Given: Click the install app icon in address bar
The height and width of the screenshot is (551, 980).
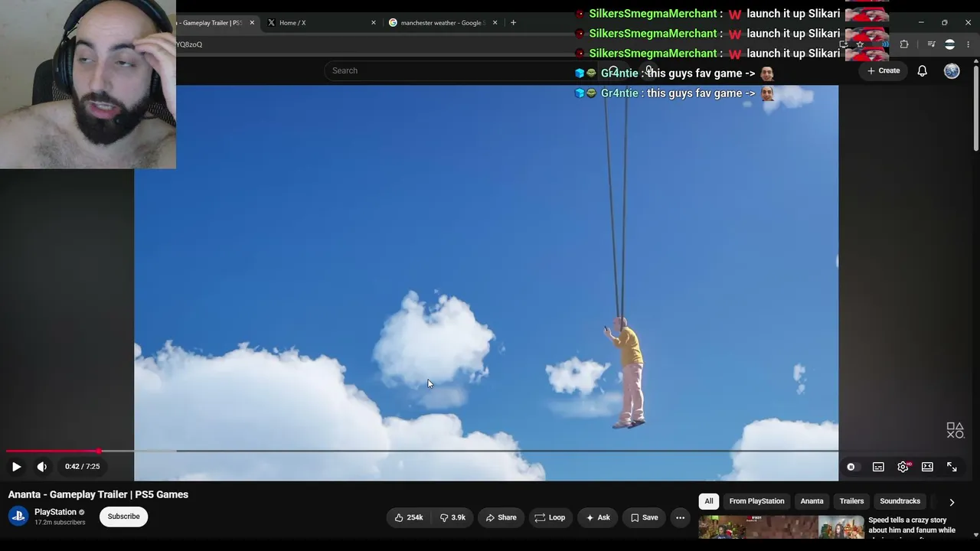Looking at the screenshot, I should pos(844,44).
